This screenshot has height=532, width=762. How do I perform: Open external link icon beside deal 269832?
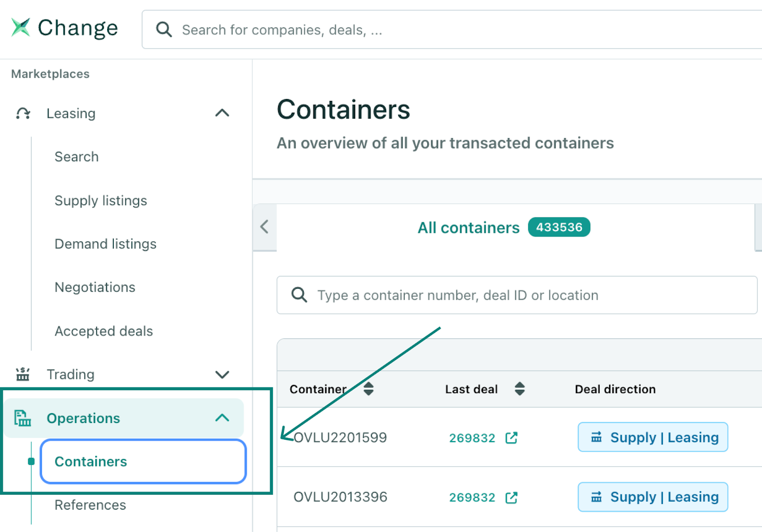[511, 437]
